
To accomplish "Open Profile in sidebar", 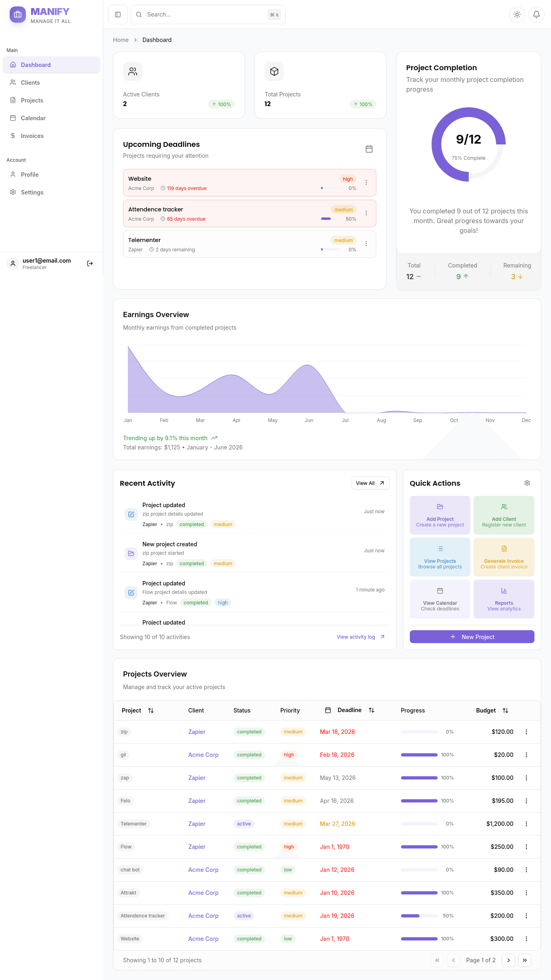I will coord(51,175).
